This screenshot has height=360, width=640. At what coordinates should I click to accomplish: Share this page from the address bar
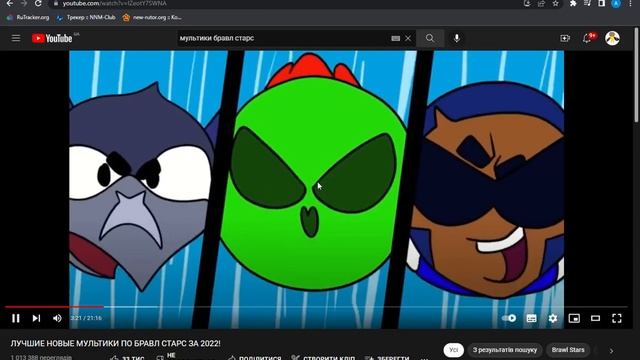(541, 3)
